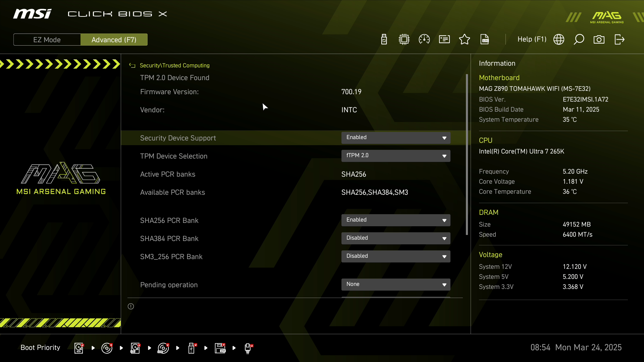Open the favorites star icon

point(465,40)
